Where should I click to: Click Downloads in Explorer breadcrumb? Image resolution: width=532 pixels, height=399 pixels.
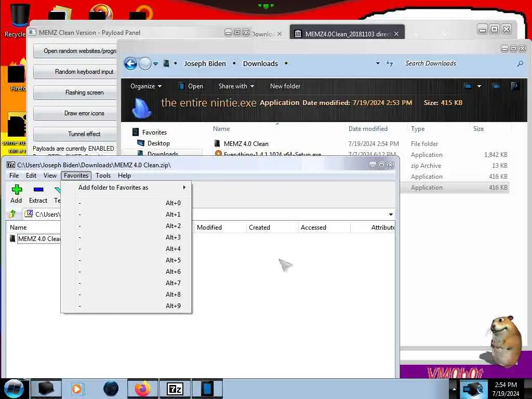(x=260, y=63)
